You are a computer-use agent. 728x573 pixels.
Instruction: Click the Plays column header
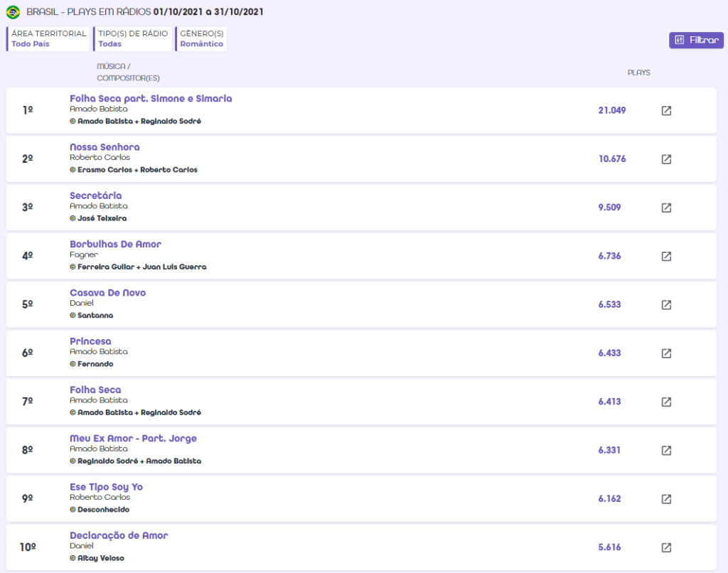pos(638,73)
